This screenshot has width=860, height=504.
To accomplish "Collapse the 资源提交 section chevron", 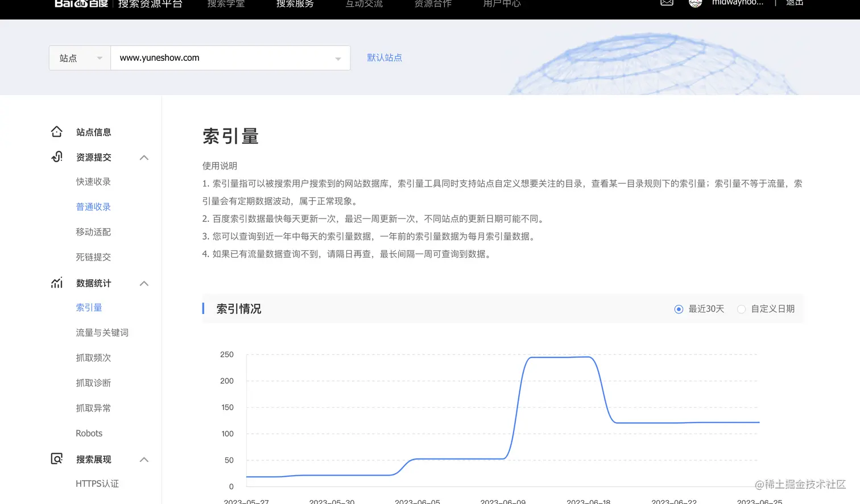I will 144,158.
